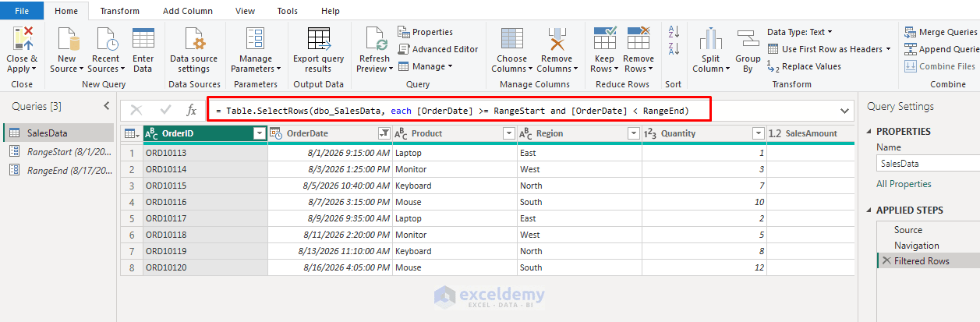Select the RangeStart parameter query

(58, 151)
